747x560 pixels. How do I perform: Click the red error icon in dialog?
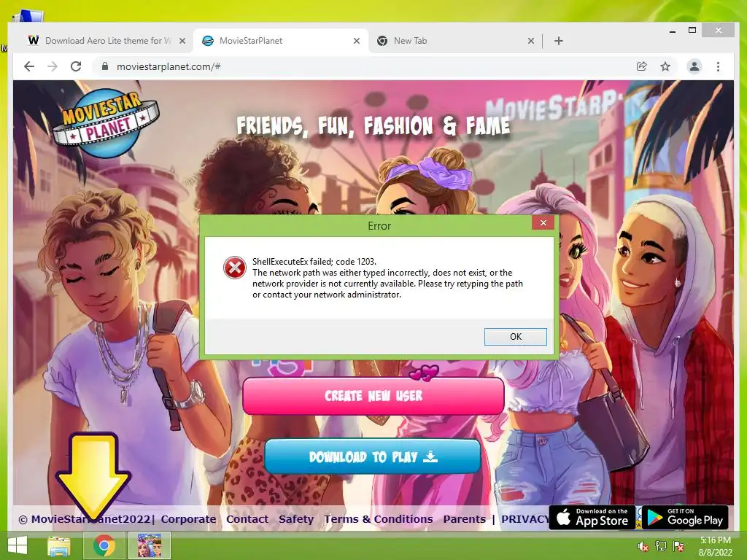coord(235,268)
